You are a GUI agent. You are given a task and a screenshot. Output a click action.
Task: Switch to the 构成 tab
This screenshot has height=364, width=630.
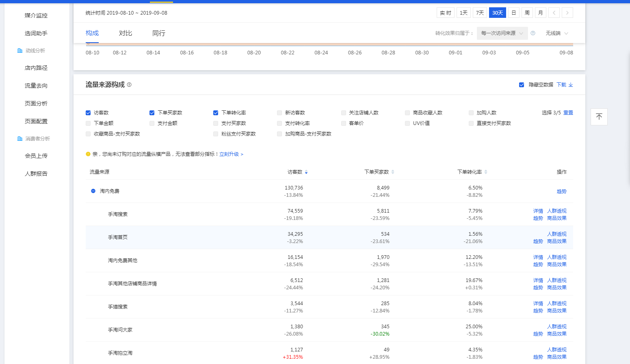pos(92,33)
